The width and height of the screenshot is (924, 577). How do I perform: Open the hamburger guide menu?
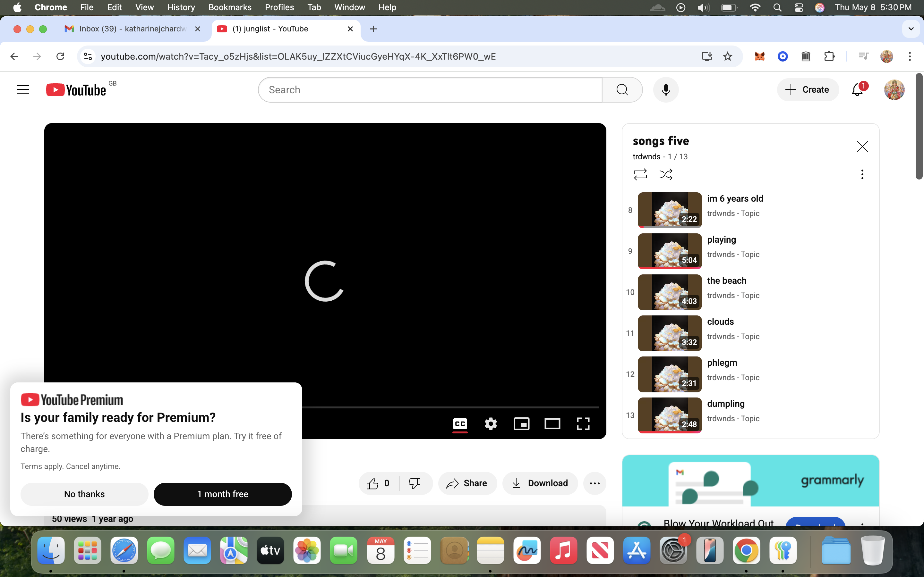pyautogui.click(x=23, y=90)
